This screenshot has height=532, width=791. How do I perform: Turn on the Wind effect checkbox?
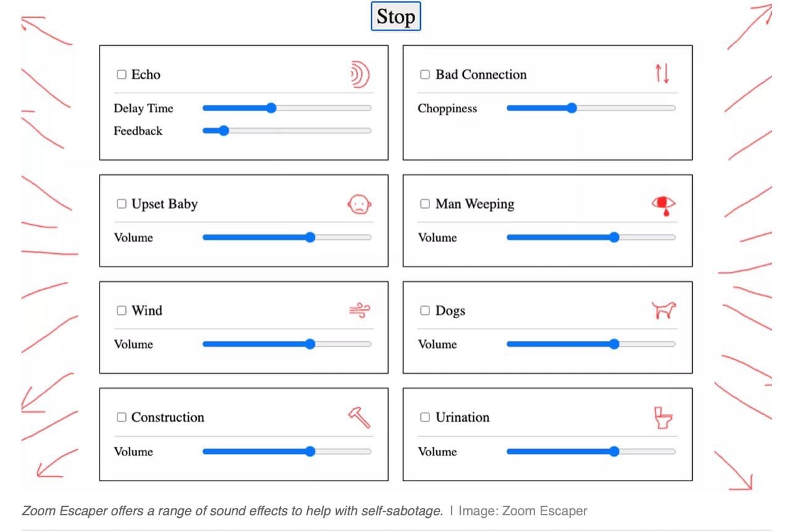click(x=122, y=311)
